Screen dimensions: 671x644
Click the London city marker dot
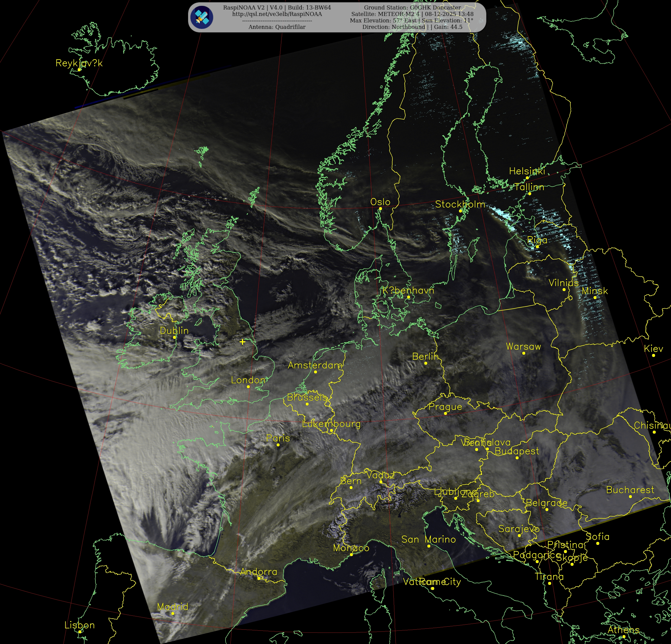[x=248, y=387]
